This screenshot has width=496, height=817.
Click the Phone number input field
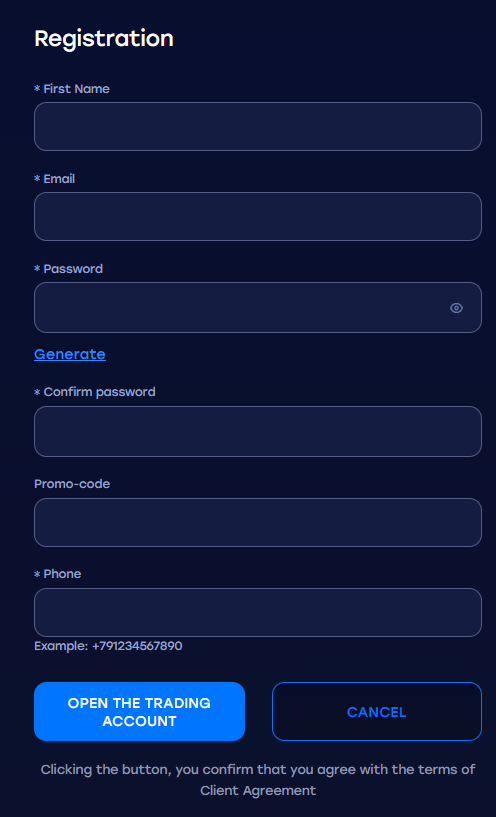pyautogui.click(x=258, y=613)
